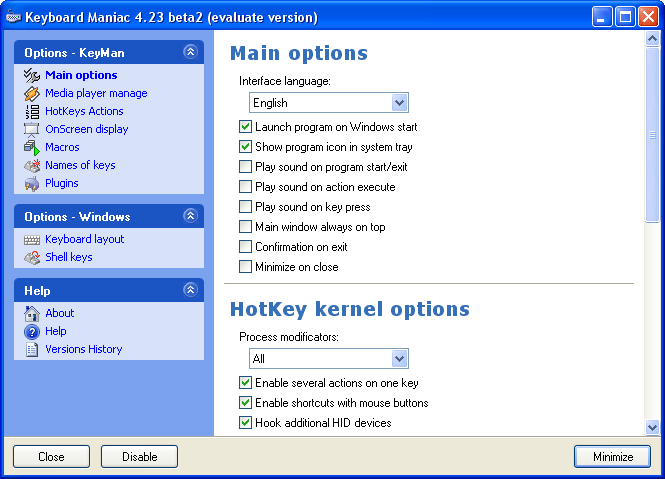The image size is (665, 479).
Task: Open the Help link in sidebar
Action: pyautogui.click(x=56, y=331)
